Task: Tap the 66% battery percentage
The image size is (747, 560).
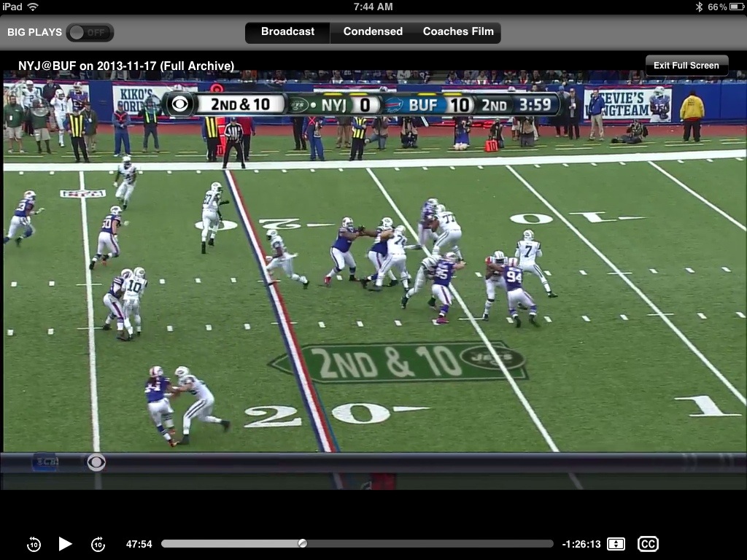Action: coord(717,7)
